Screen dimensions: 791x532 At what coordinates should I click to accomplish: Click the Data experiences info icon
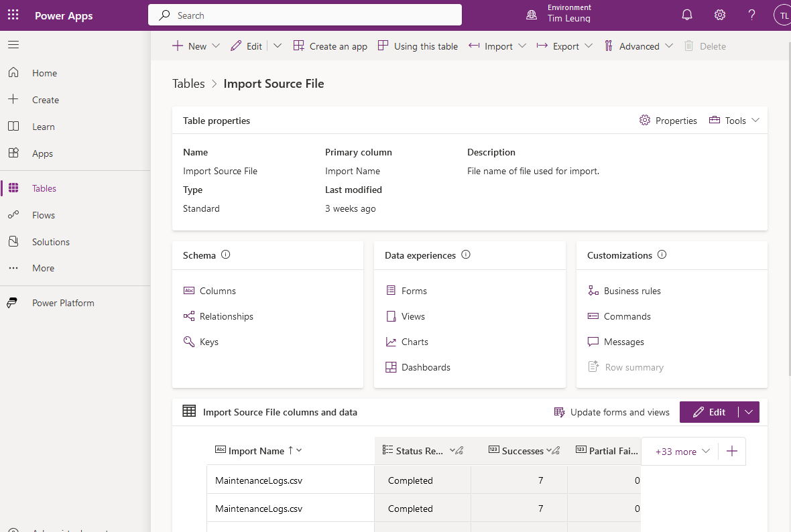[x=466, y=255]
